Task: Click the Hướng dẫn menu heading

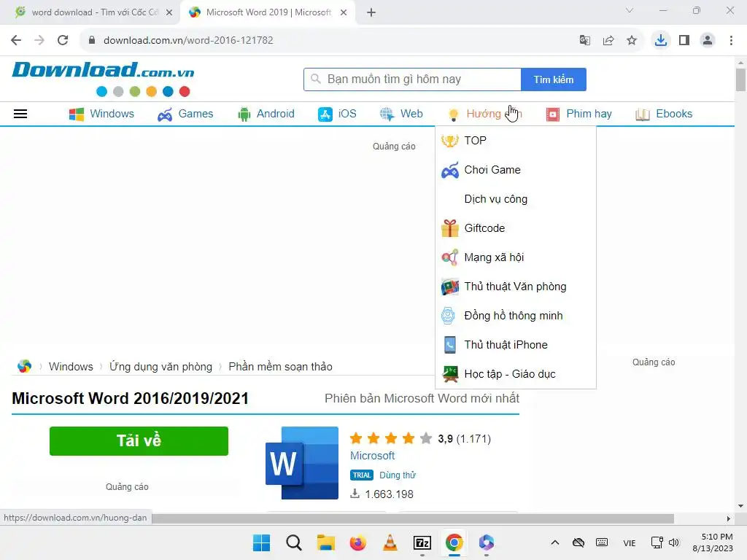Action: (x=485, y=114)
